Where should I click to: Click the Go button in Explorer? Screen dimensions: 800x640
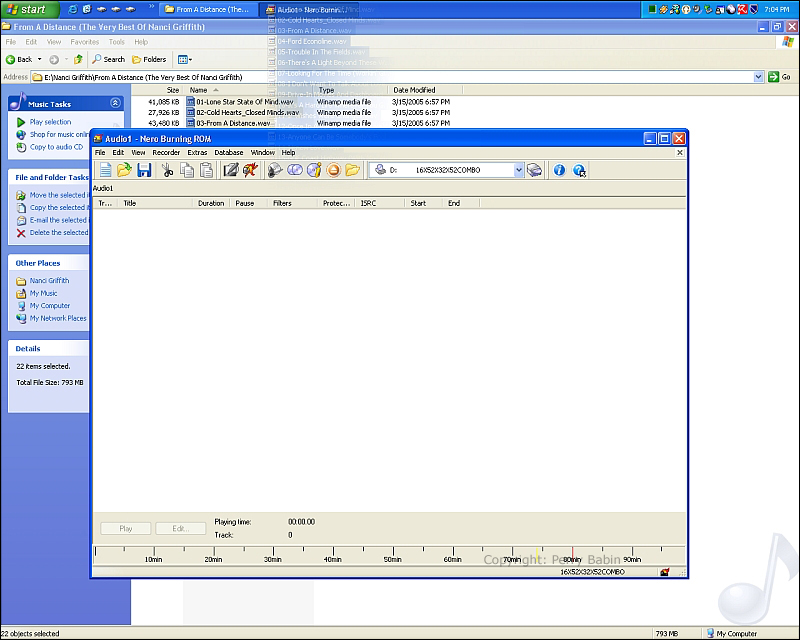tap(780, 77)
